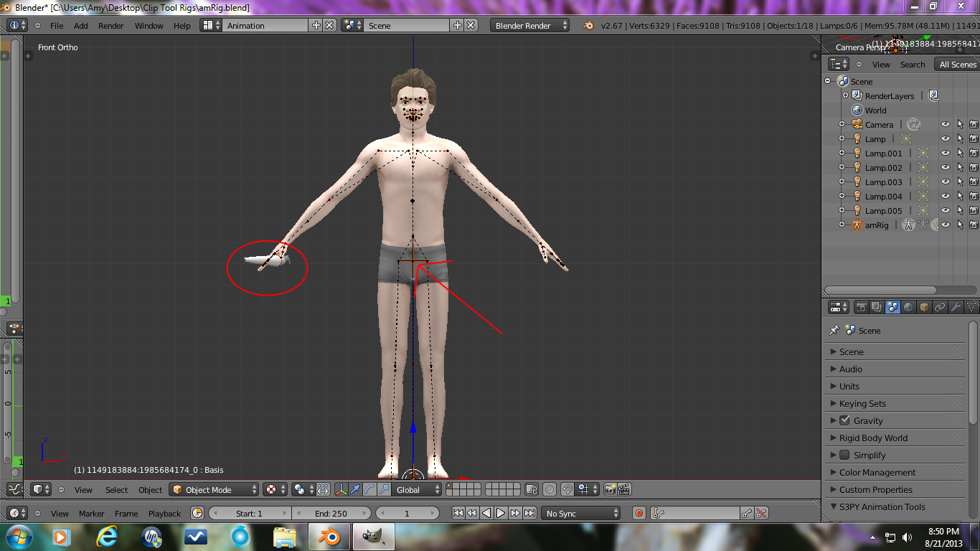Open the Window menu
Screen dimensions: 980x551
pyautogui.click(x=149, y=25)
